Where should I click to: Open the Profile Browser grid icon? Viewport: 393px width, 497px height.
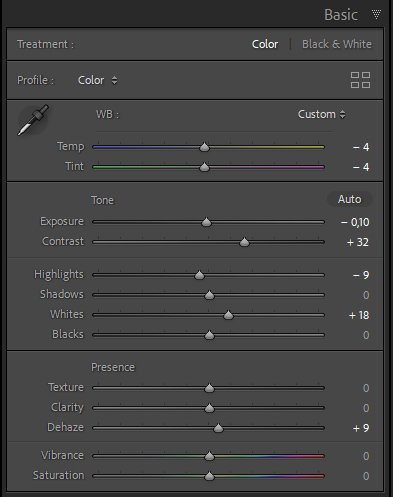pyautogui.click(x=360, y=80)
